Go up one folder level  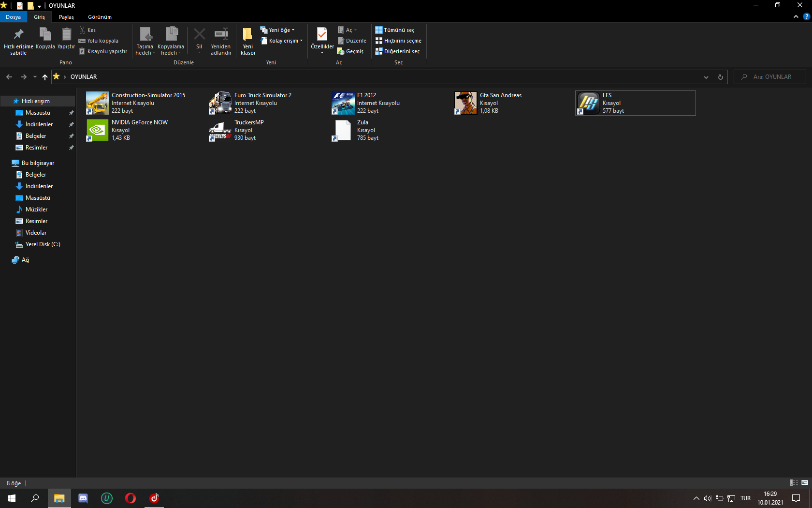point(45,77)
